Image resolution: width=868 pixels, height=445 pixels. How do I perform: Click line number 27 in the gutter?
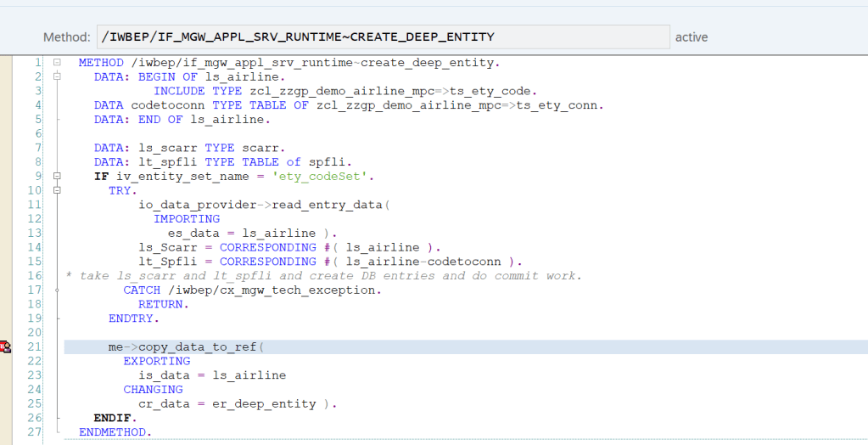tap(34, 432)
